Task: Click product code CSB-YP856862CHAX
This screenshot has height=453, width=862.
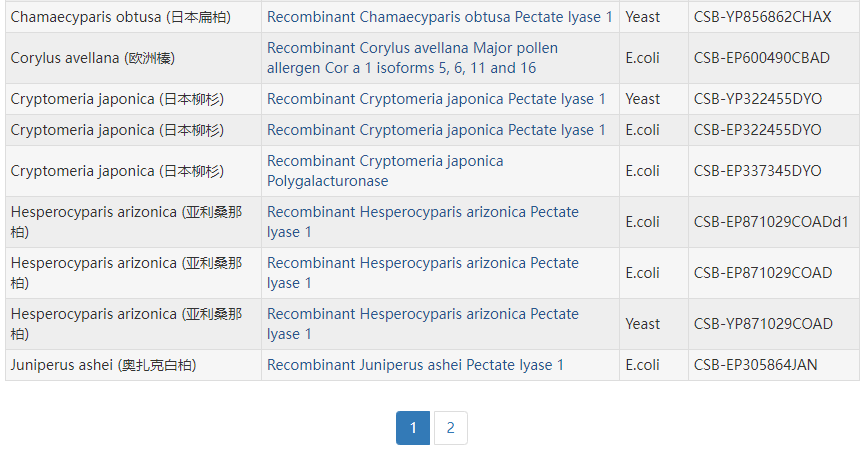Action: click(762, 17)
